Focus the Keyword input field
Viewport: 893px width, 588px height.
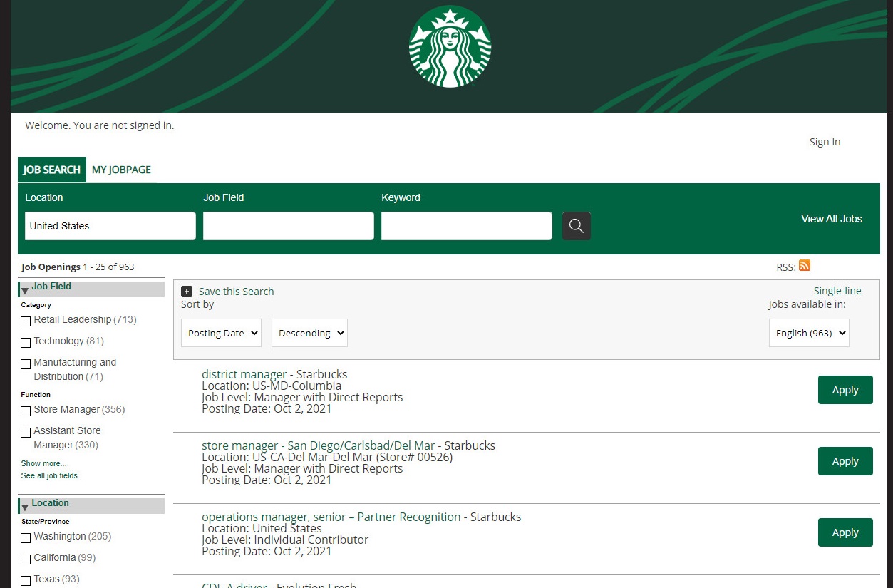[x=466, y=226]
